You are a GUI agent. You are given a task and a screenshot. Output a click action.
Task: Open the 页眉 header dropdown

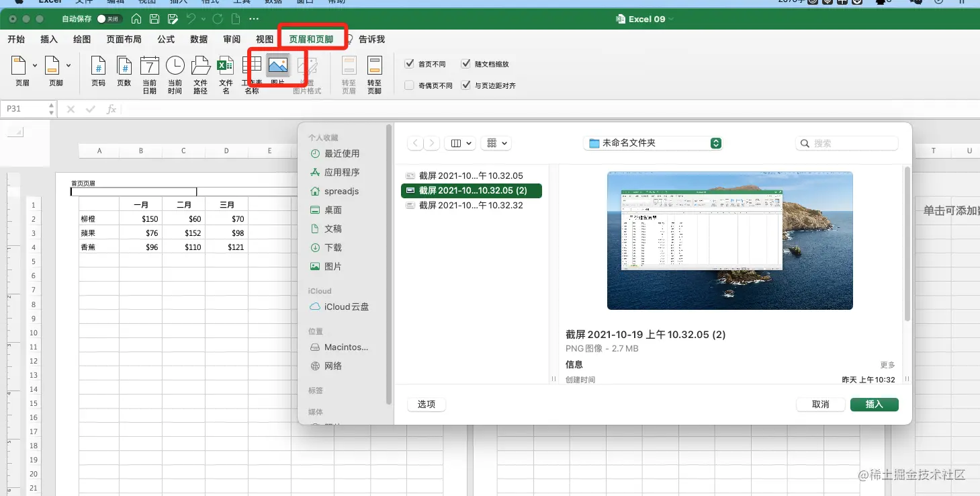[35, 65]
